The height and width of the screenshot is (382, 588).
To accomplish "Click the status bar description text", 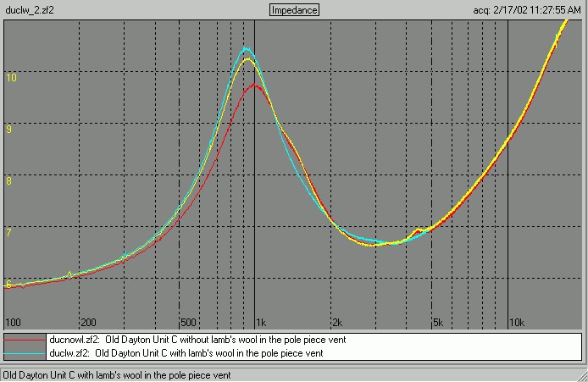I will (x=117, y=375).
